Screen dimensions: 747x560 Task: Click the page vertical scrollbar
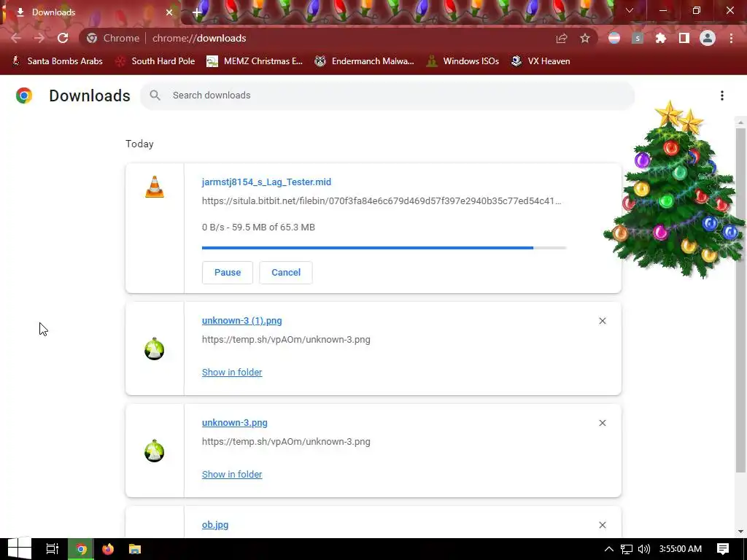[x=740, y=300]
